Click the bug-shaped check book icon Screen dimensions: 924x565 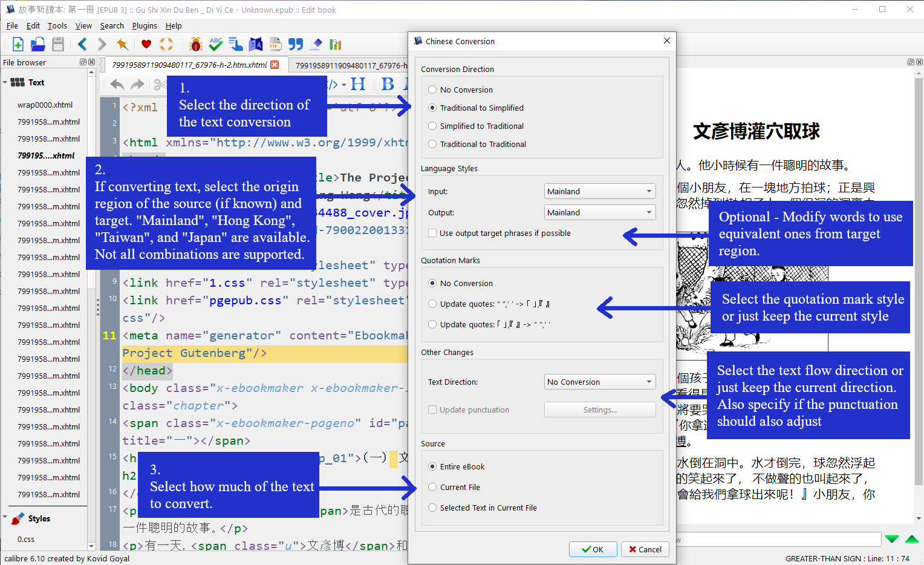tap(195, 44)
